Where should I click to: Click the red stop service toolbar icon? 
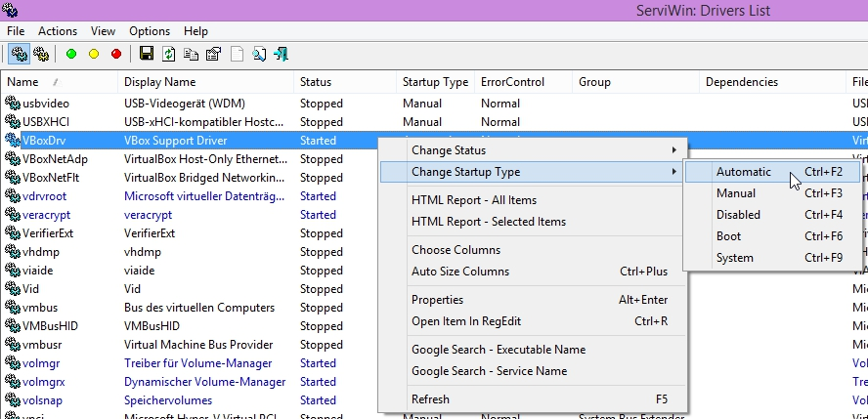(116, 54)
